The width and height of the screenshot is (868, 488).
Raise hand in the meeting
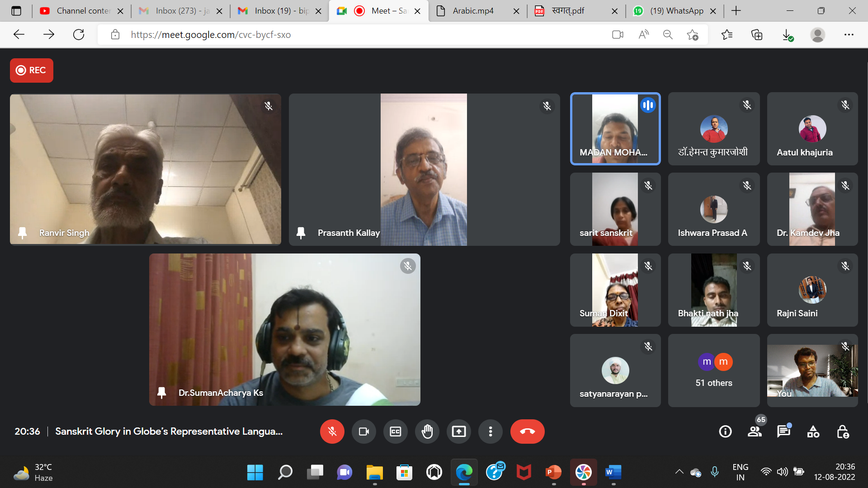[x=427, y=432]
